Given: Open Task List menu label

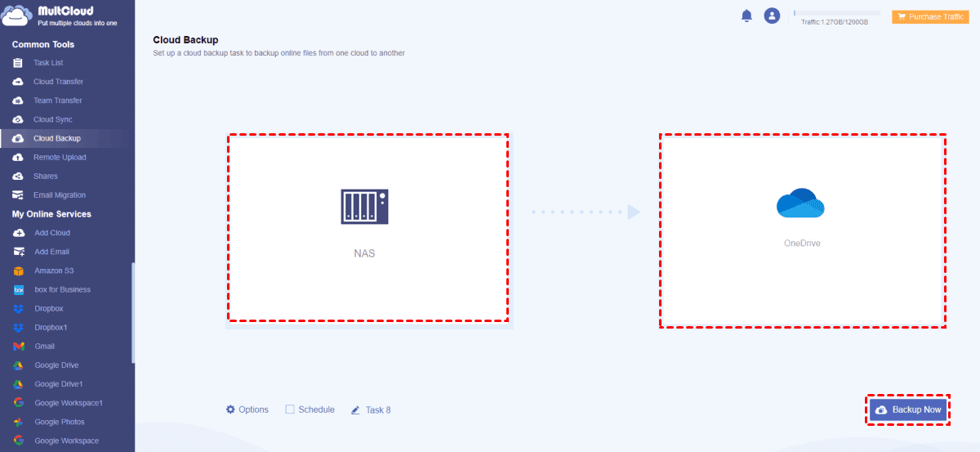Looking at the screenshot, I should pos(48,63).
